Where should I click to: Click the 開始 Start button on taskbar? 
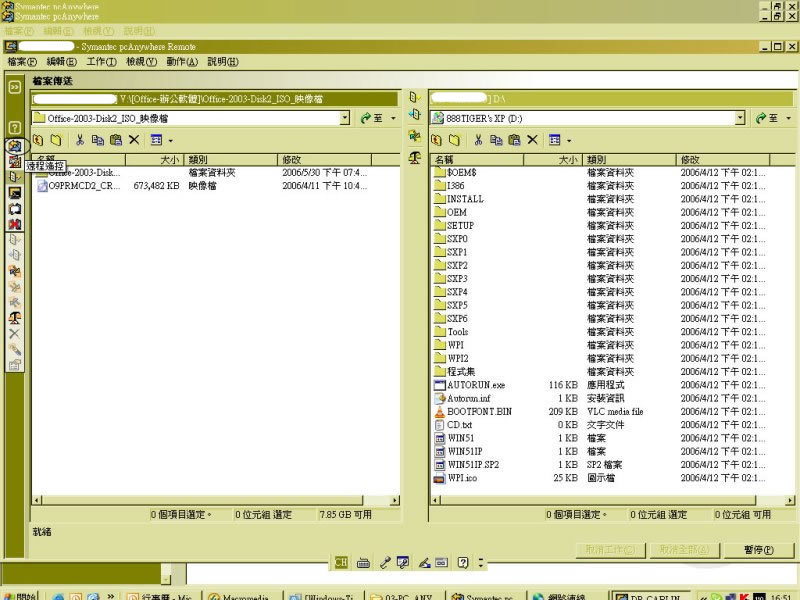click(19, 595)
